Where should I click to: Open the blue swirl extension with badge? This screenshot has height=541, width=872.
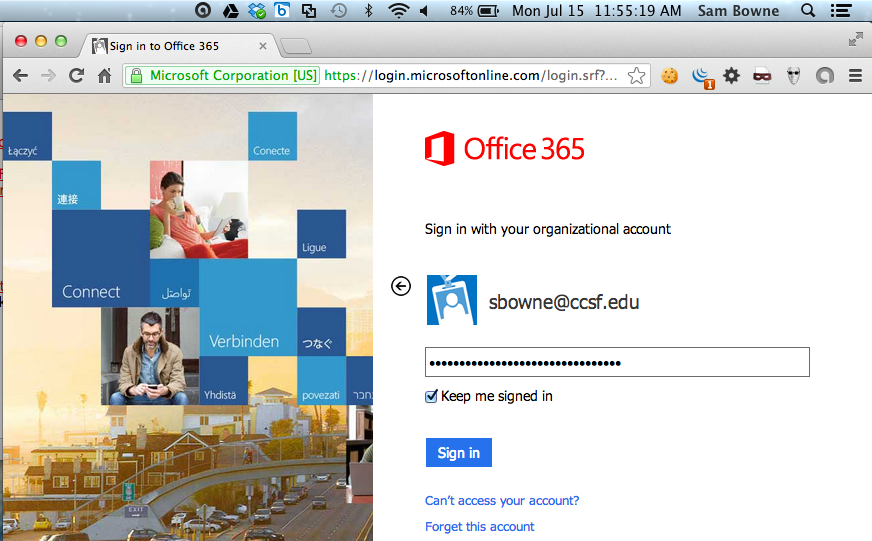pyautogui.click(x=702, y=77)
